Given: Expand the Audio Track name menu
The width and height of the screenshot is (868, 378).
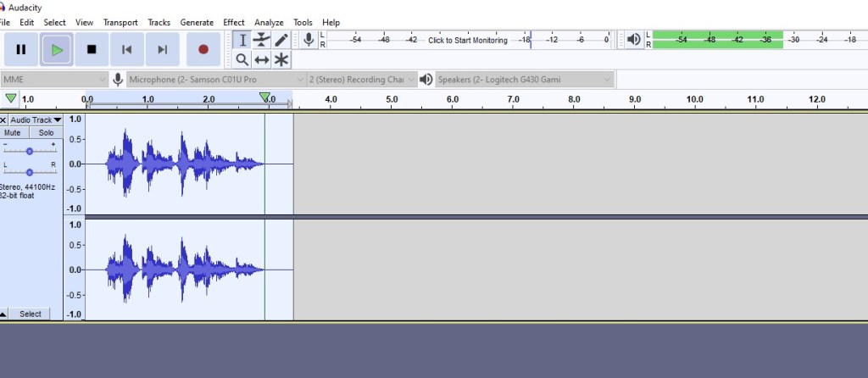Looking at the screenshot, I should (x=36, y=120).
